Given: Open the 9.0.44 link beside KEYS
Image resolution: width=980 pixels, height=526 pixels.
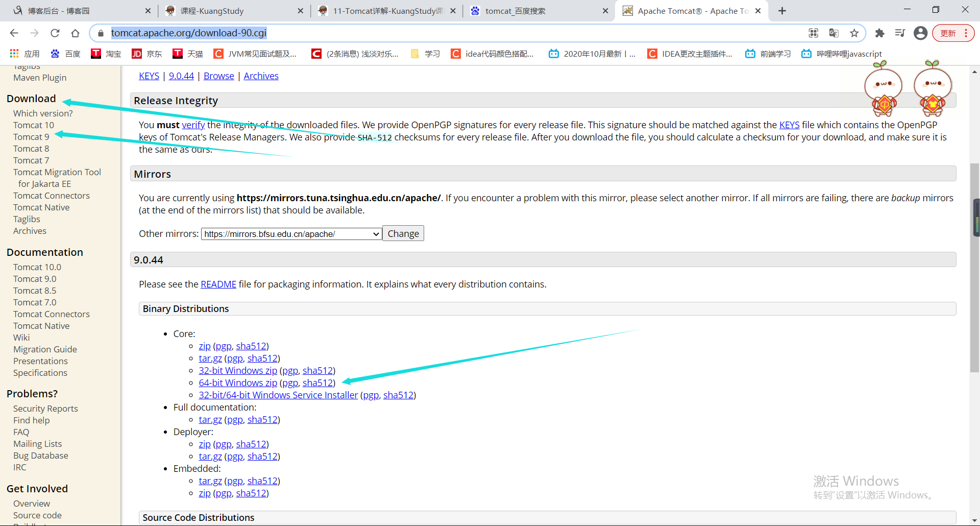Looking at the screenshot, I should 181,76.
